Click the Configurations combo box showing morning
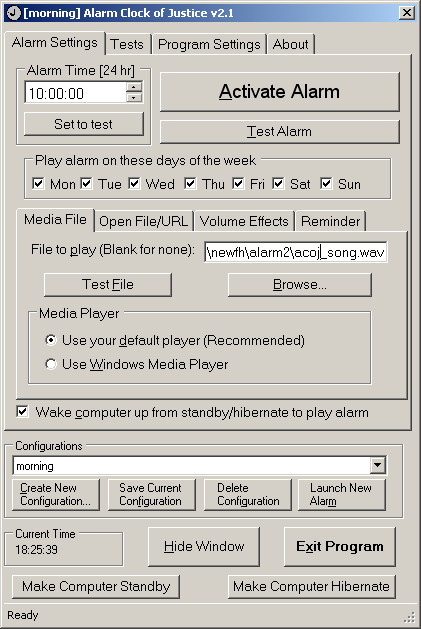The width and height of the screenshot is (421, 629). pos(199,466)
